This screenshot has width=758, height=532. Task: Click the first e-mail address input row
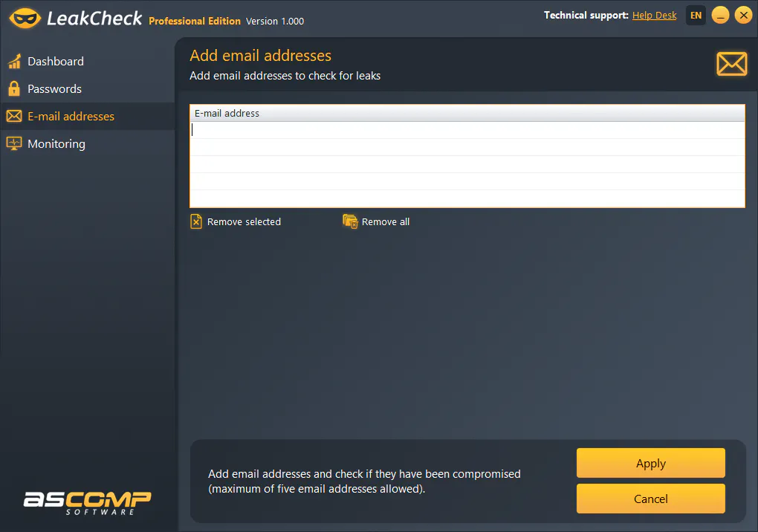467,130
